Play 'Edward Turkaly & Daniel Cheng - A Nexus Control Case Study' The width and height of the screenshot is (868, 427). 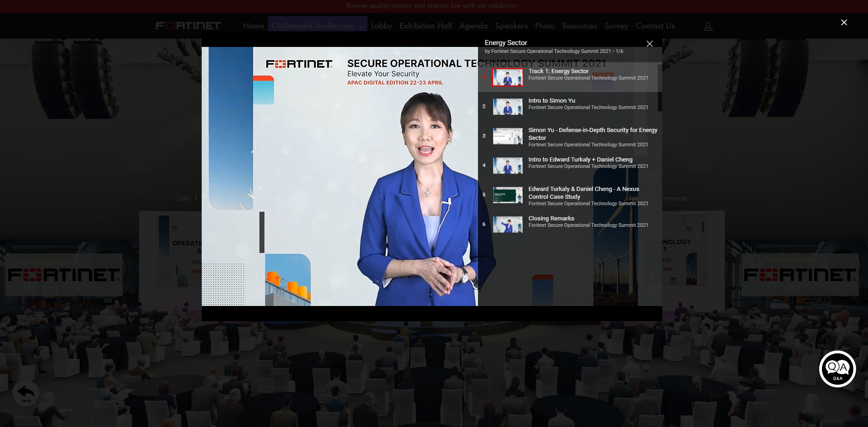(x=583, y=192)
